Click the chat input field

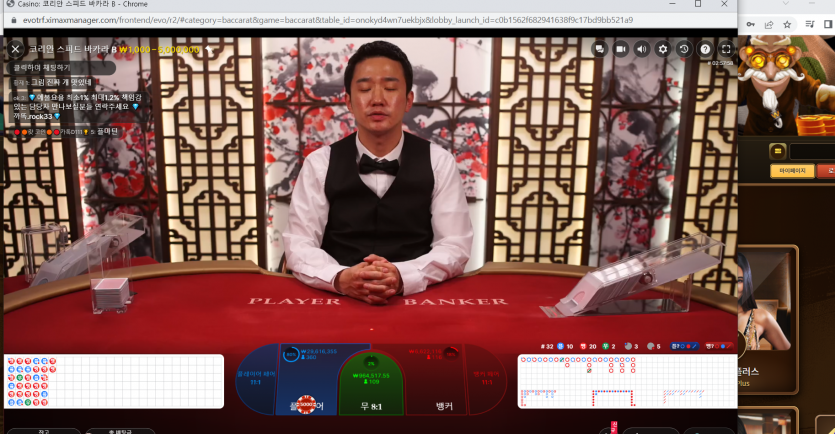click(61, 68)
